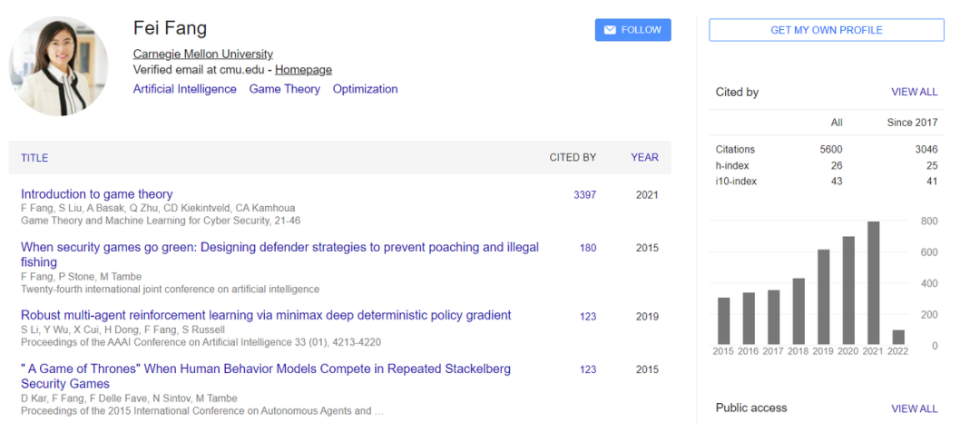This screenshot has width=980, height=423.
Task: Select the Optimization interest tag
Action: [x=365, y=89]
